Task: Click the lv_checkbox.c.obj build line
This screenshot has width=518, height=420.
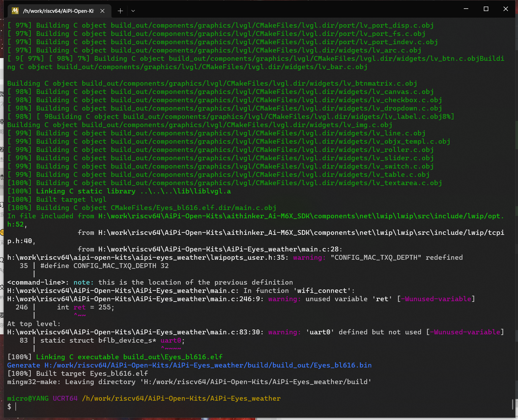Action: (x=224, y=100)
